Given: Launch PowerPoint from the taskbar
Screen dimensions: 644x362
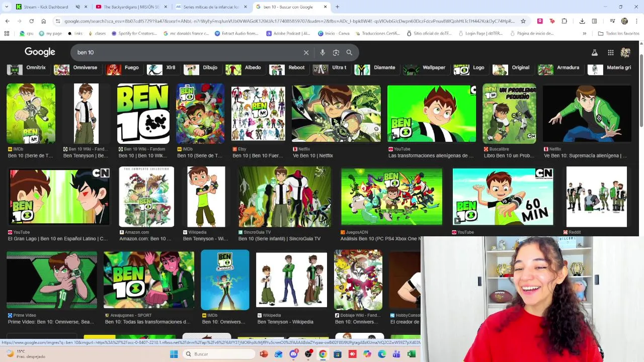Looking at the screenshot, I should coord(264,354).
